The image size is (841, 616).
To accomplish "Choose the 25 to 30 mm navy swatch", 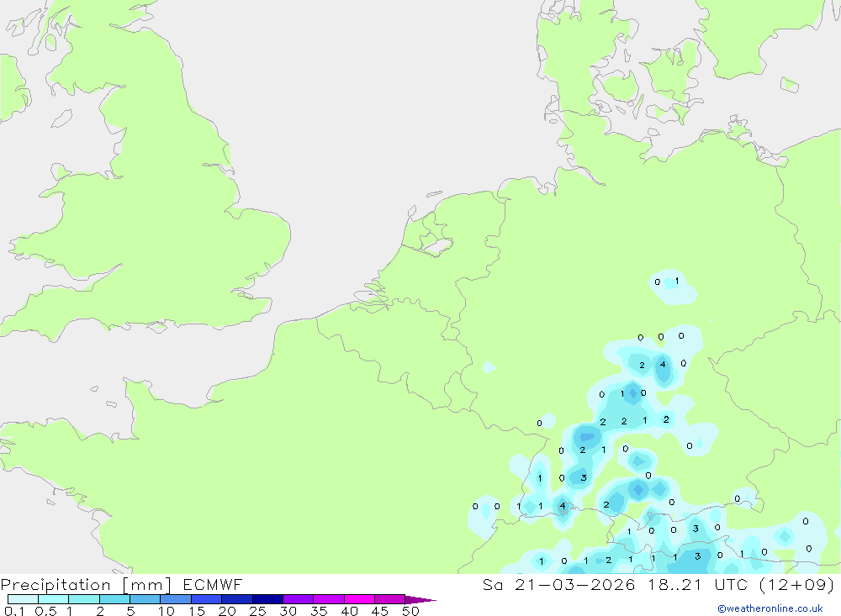I will (267, 599).
